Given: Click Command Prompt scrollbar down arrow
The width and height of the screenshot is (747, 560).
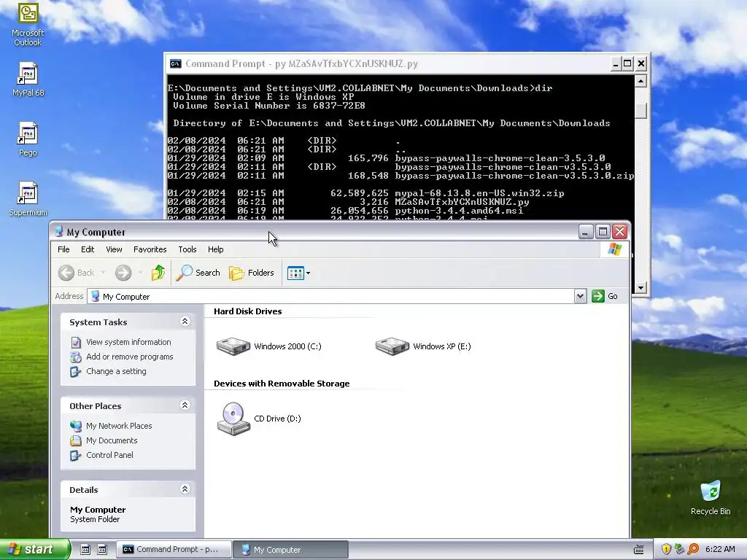Looking at the screenshot, I should [640, 287].
